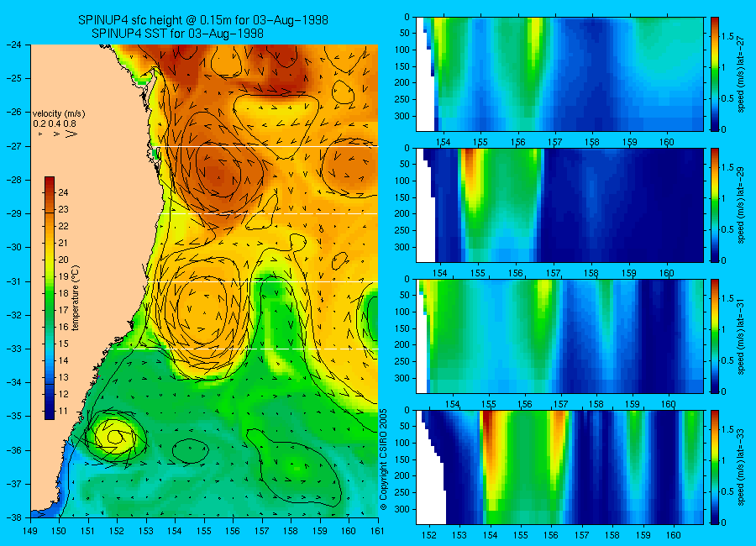Click the white land mask in lat=-33 plot

(431, 487)
